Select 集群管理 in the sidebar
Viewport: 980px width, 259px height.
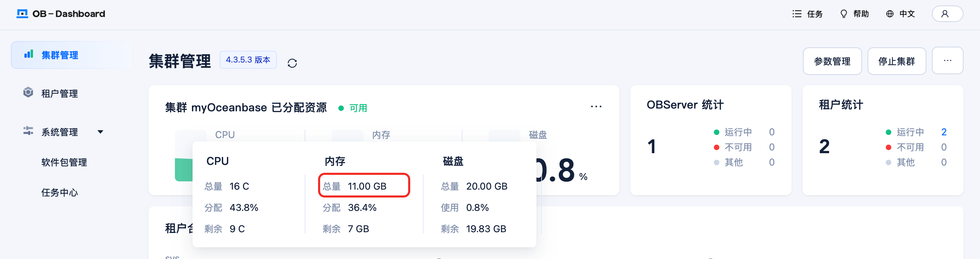pyautogui.click(x=72, y=55)
